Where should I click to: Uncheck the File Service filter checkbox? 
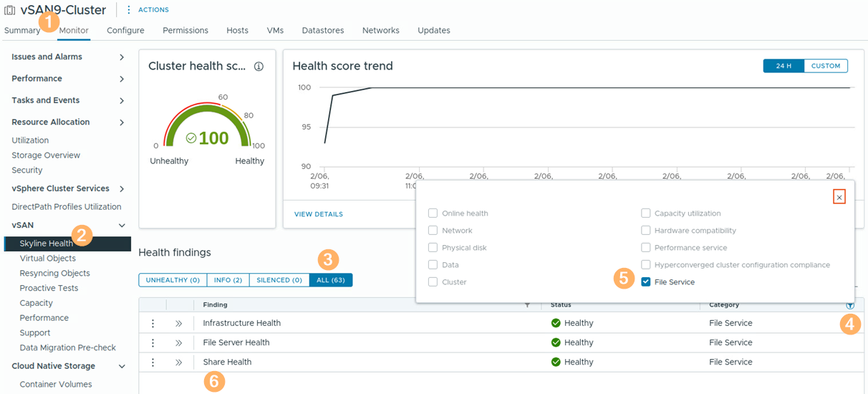[x=646, y=282]
